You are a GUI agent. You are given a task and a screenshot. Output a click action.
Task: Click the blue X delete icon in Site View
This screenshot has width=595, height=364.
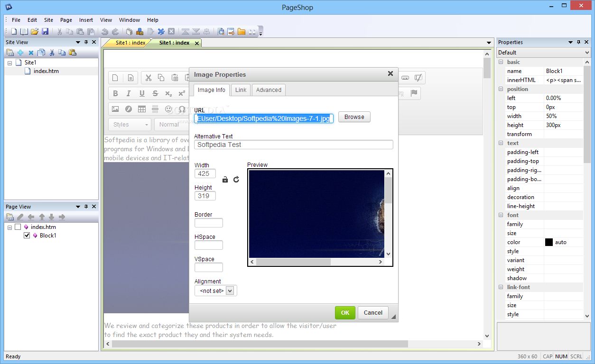coord(31,53)
